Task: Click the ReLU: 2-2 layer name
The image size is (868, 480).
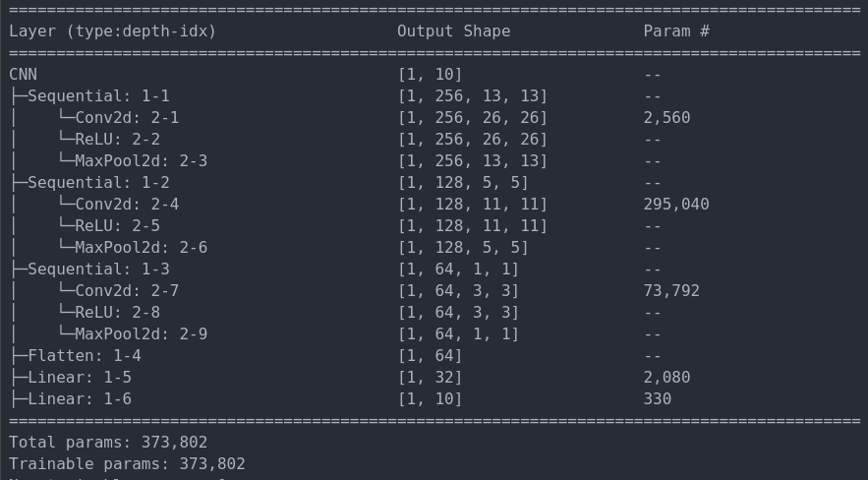Action: (x=117, y=140)
